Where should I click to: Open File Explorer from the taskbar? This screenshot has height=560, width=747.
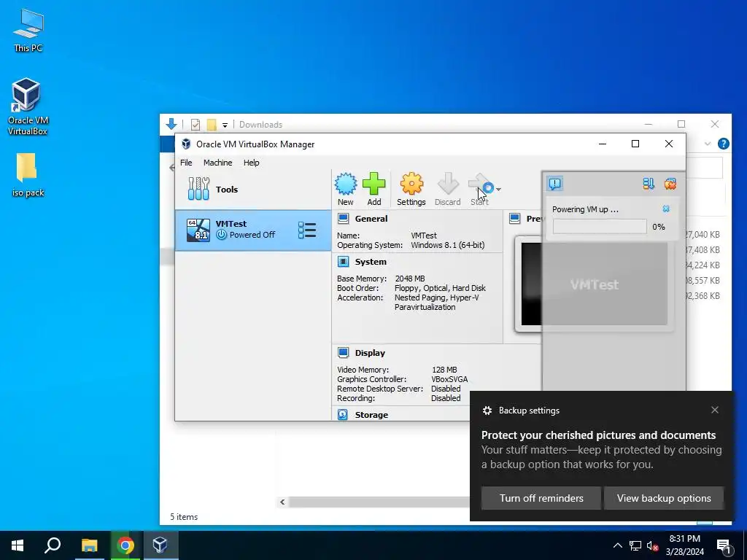pyautogui.click(x=89, y=545)
